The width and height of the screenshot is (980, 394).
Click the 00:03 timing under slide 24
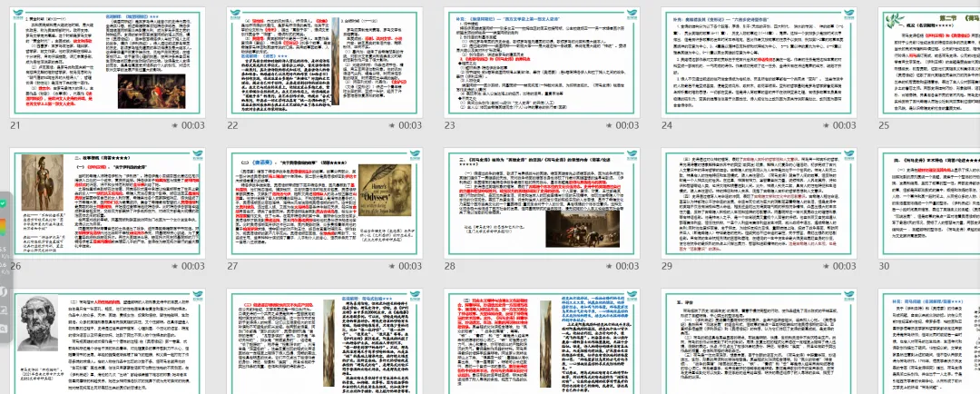[x=844, y=125]
